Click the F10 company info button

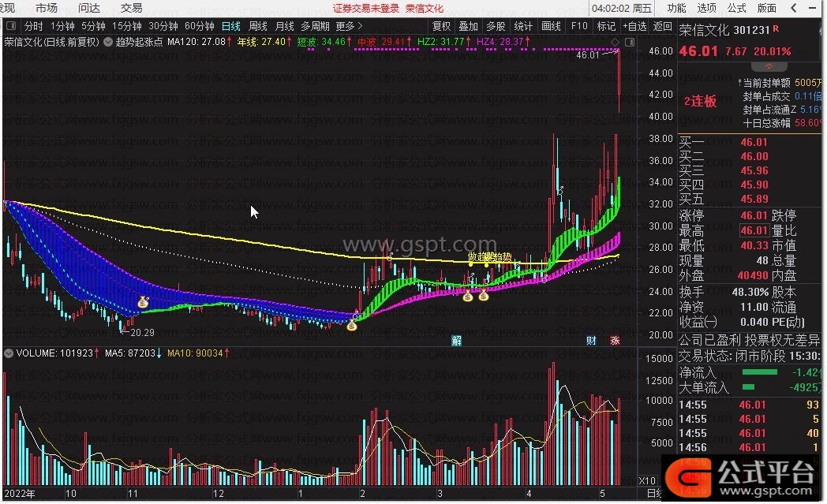click(579, 26)
